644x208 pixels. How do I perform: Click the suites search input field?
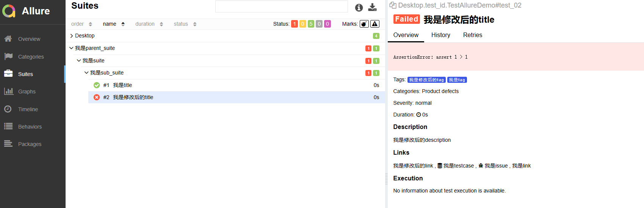281,6
